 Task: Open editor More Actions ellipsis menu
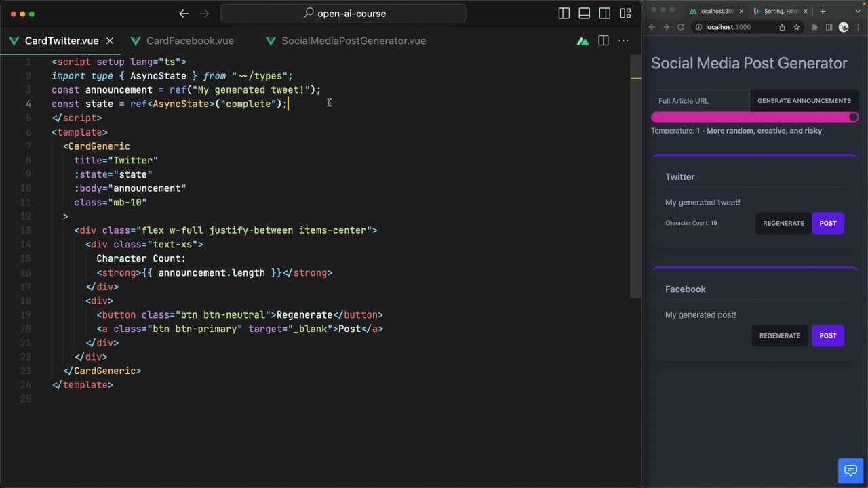tap(623, 41)
